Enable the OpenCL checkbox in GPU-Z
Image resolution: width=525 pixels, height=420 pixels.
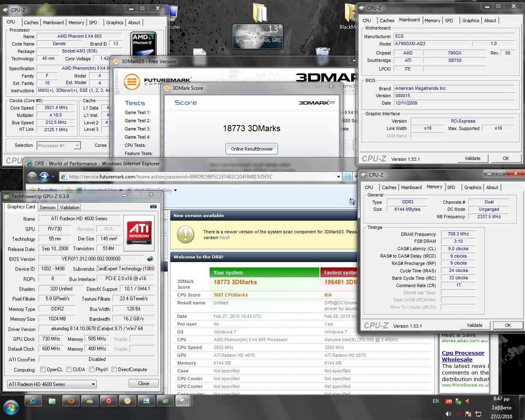click(x=43, y=370)
